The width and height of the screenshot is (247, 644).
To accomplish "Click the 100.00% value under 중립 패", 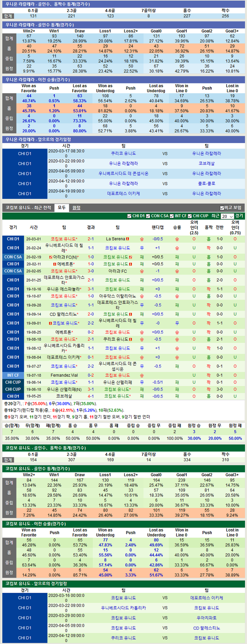I will point(175,438).
